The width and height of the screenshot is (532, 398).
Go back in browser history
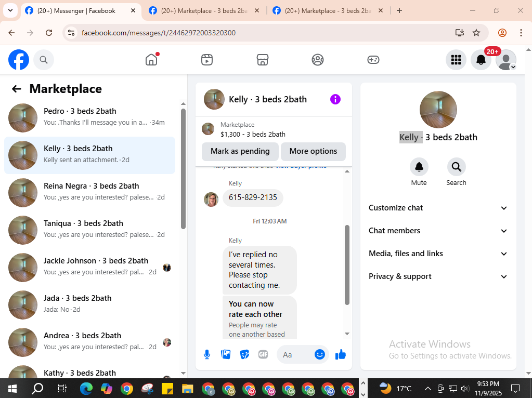pos(11,33)
